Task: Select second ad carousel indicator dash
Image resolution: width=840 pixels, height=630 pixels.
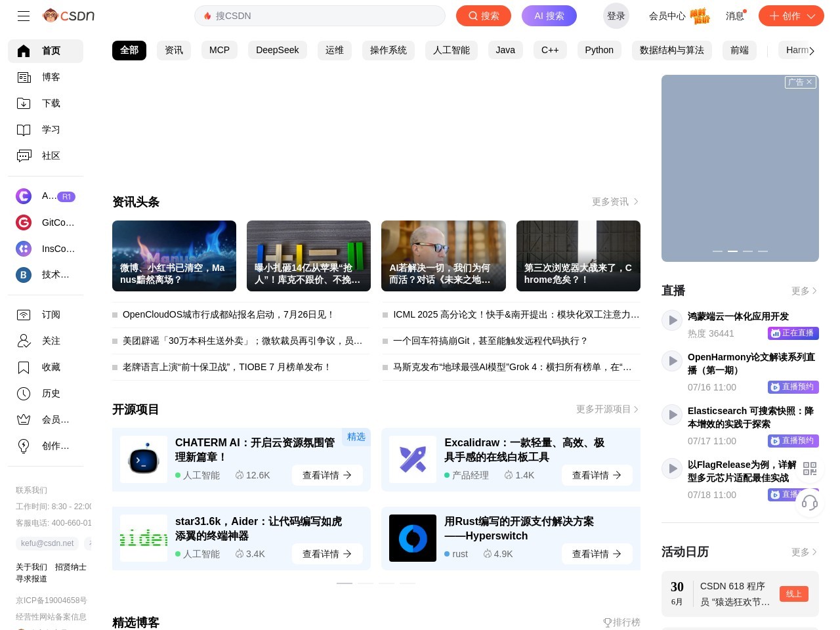Action: coord(732,251)
